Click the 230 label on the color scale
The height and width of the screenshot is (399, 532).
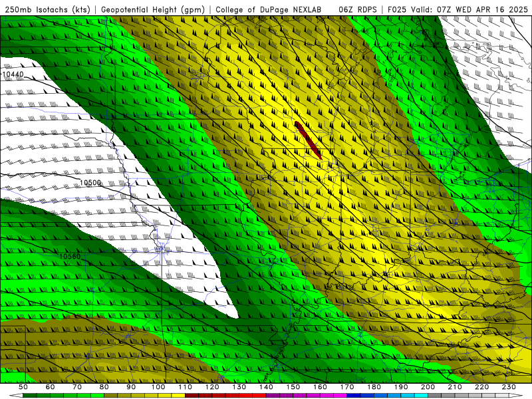509,387
